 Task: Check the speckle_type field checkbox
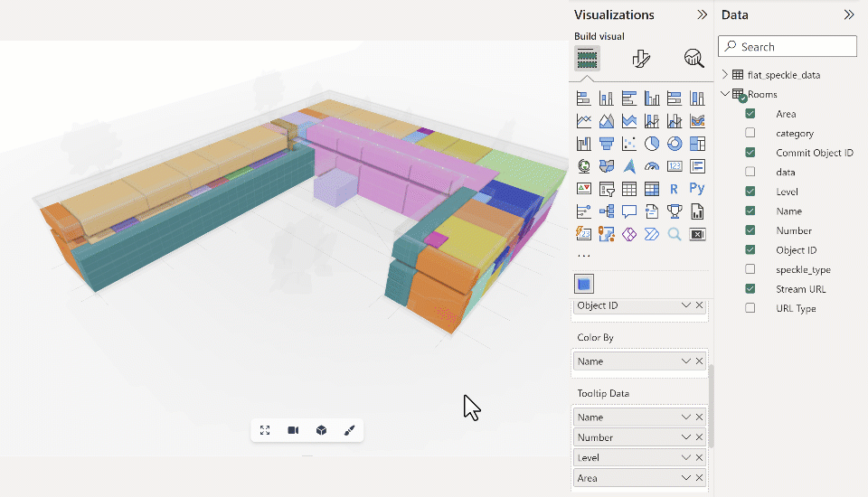pyautogui.click(x=750, y=269)
